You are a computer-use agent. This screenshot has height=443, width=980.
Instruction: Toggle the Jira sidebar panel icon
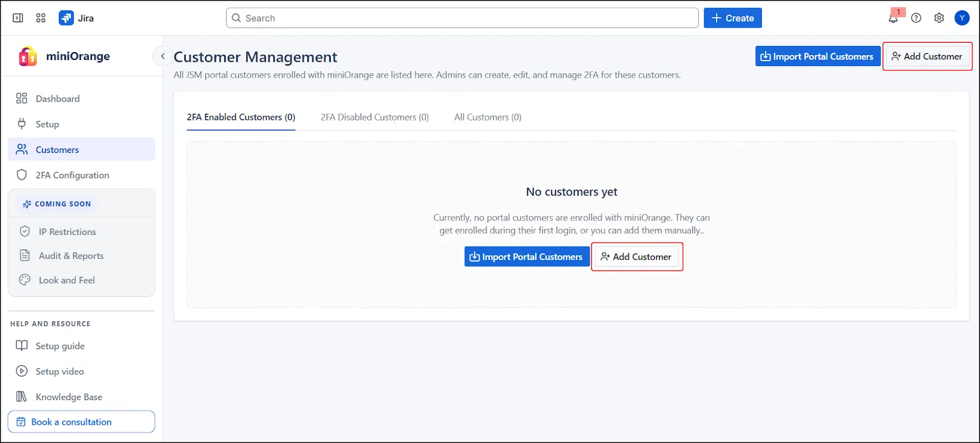click(x=18, y=18)
